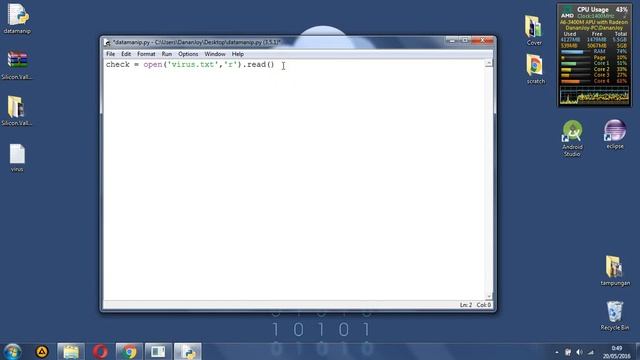Open the Action Center flag tray icon

(x=568, y=352)
